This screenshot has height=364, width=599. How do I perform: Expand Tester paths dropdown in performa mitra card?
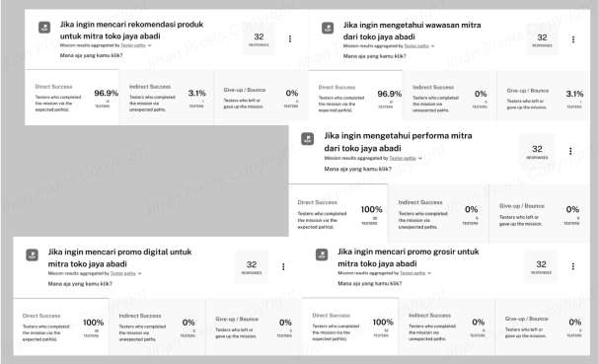[x=419, y=158]
